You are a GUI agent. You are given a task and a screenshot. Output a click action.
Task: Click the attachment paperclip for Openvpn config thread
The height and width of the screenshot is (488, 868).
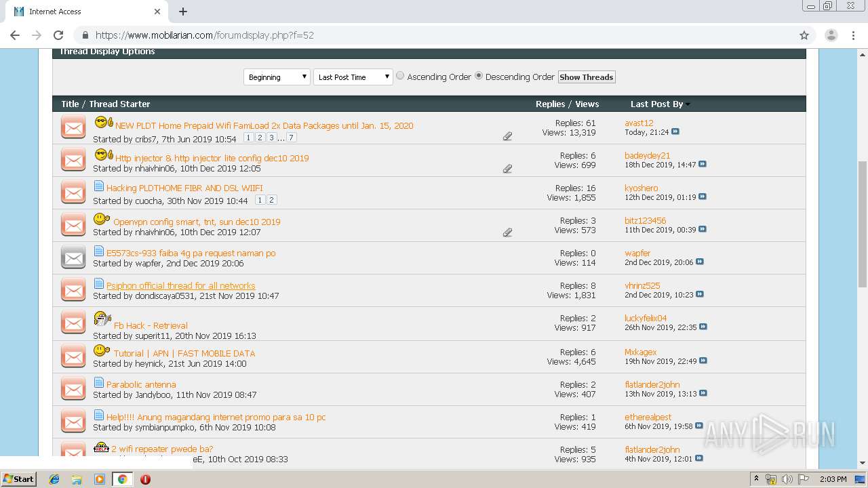coord(507,232)
